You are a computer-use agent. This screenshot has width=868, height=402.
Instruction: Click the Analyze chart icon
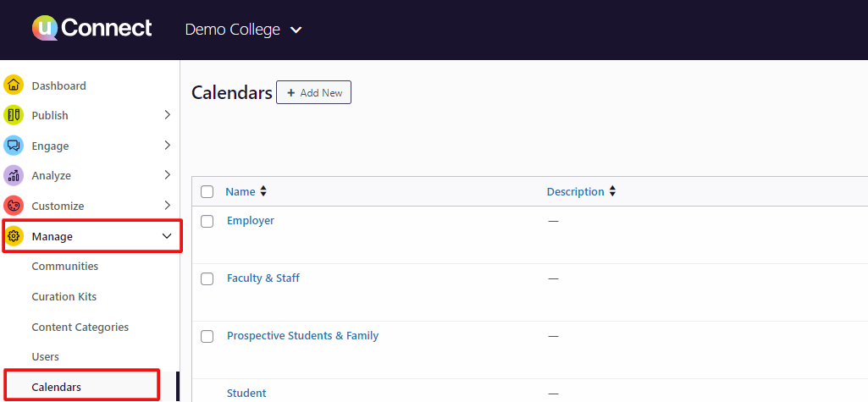tap(14, 175)
